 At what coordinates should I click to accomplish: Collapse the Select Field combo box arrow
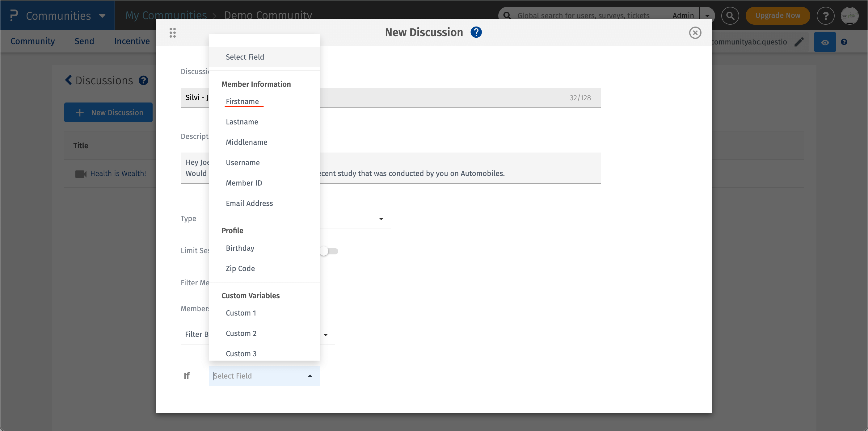310,376
